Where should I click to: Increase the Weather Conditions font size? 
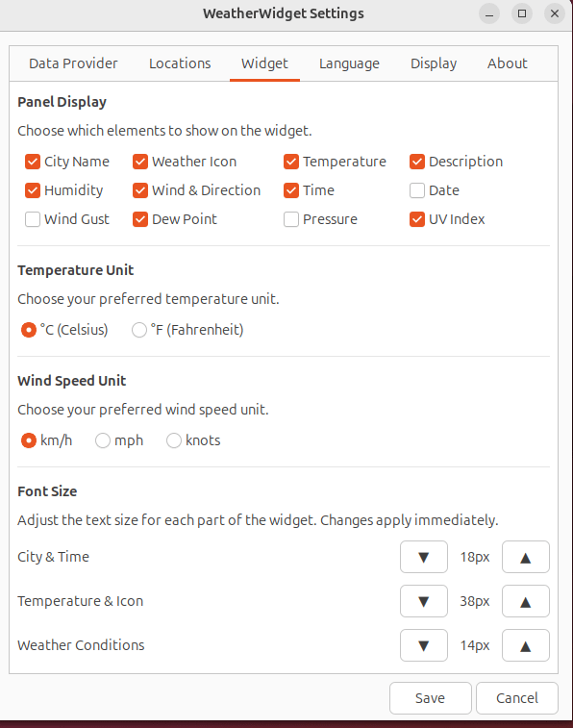pos(525,645)
